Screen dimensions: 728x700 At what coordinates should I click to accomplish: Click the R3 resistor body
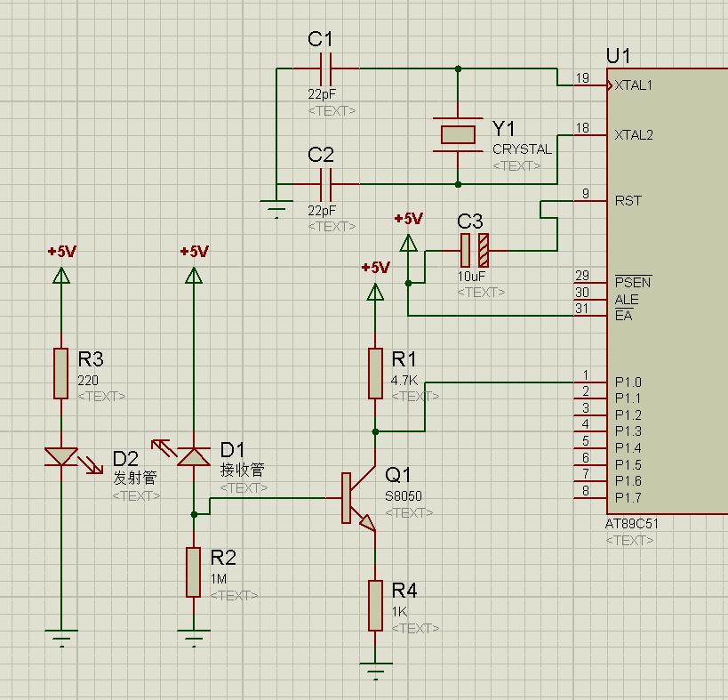click(61, 373)
